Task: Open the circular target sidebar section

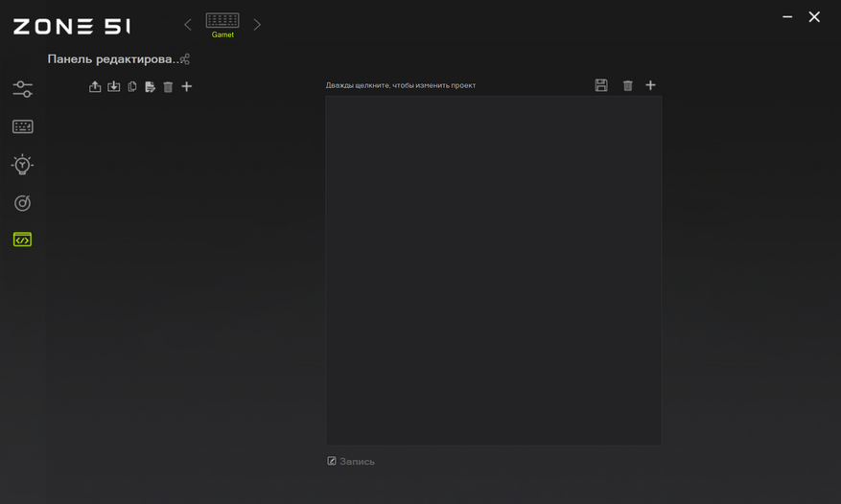Action: 22,203
